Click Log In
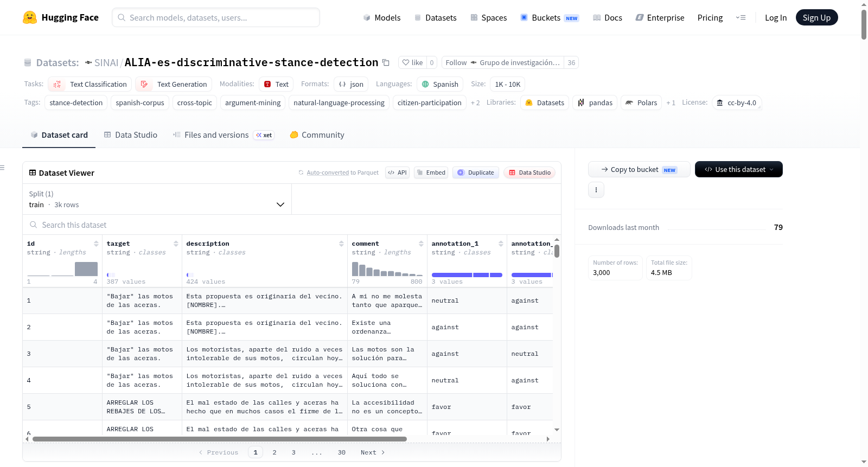The width and height of the screenshot is (868, 467). (x=776, y=17)
